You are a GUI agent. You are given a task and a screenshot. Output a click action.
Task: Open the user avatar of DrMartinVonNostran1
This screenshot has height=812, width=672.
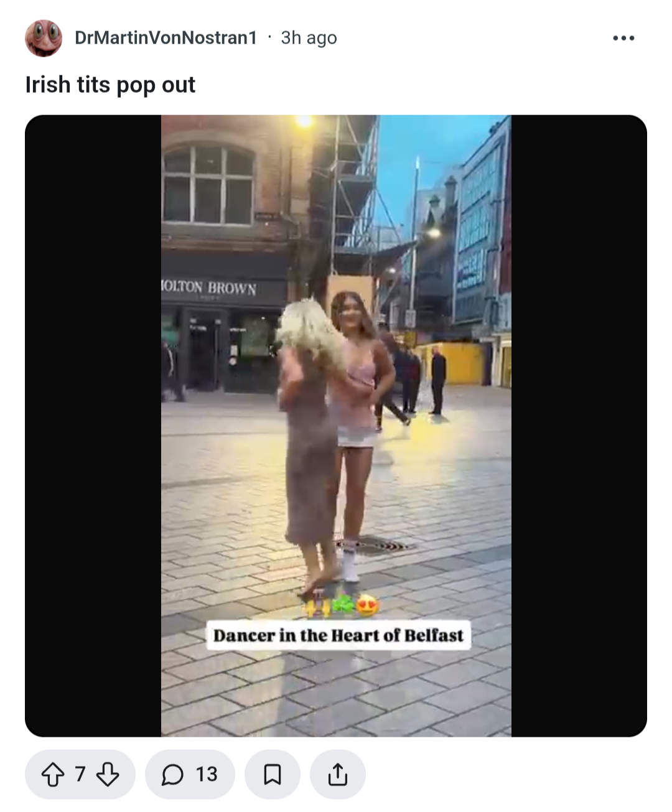coord(44,38)
